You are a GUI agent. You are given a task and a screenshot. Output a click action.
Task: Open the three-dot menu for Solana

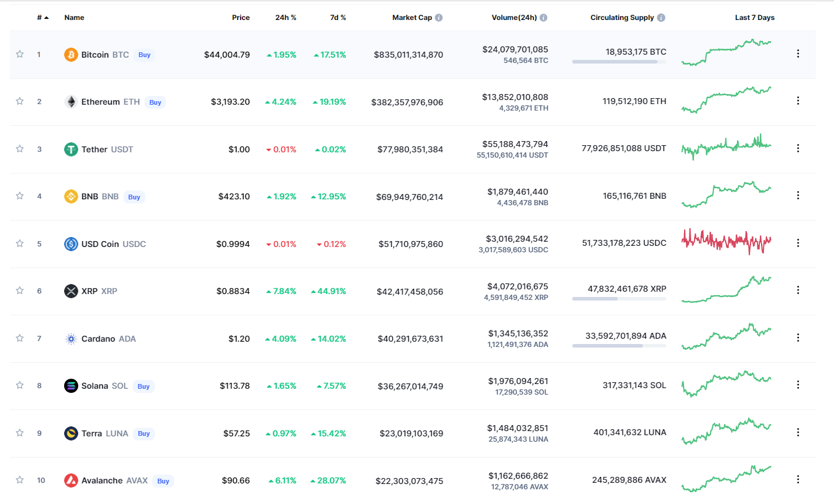point(798,384)
